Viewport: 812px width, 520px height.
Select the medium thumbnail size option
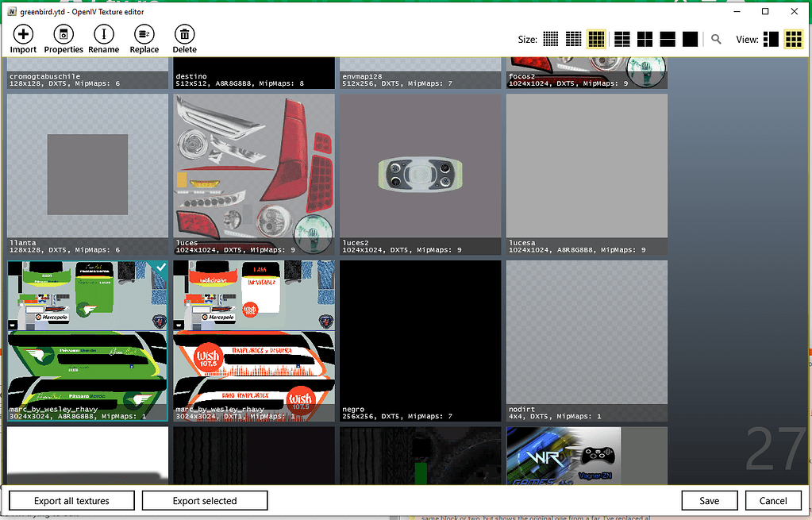coord(596,37)
